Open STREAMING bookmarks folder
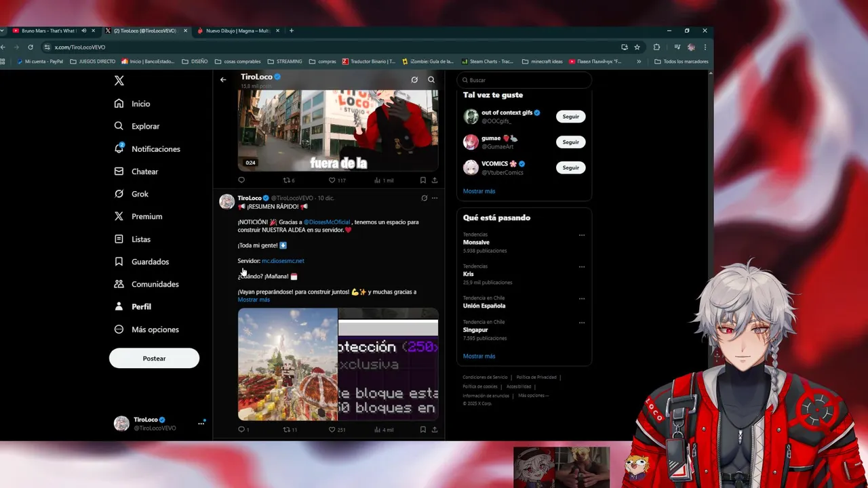The image size is (868, 488). click(285, 62)
